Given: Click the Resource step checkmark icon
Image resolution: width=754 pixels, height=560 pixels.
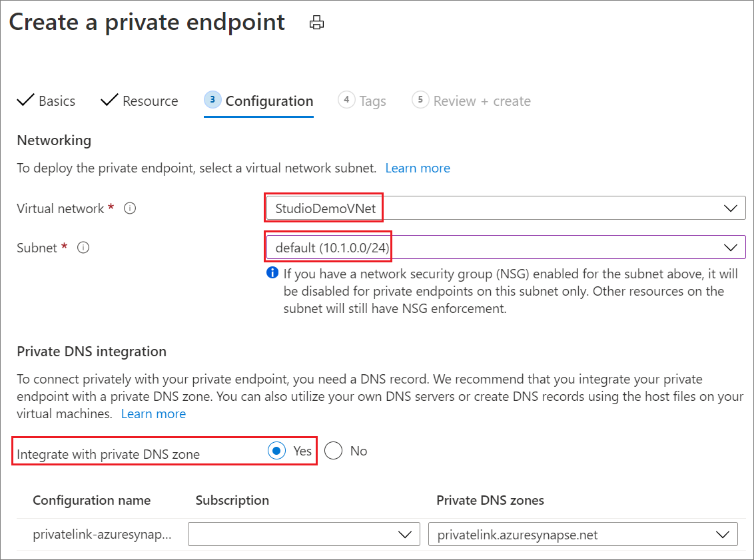Looking at the screenshot, I should pyautogui.click(x=109, y=101).
